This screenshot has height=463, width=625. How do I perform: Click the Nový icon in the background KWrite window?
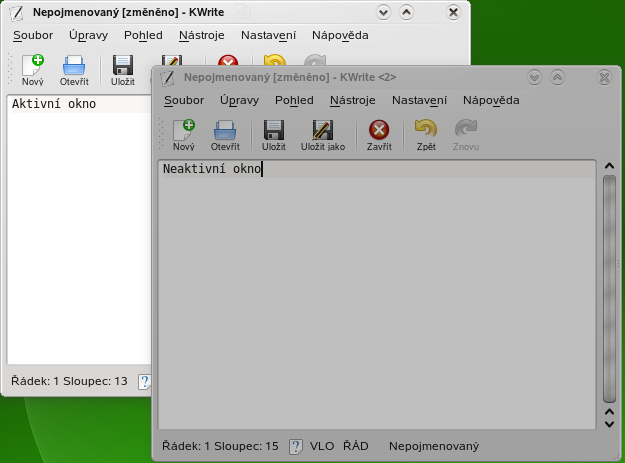click(x=33, y=67)
